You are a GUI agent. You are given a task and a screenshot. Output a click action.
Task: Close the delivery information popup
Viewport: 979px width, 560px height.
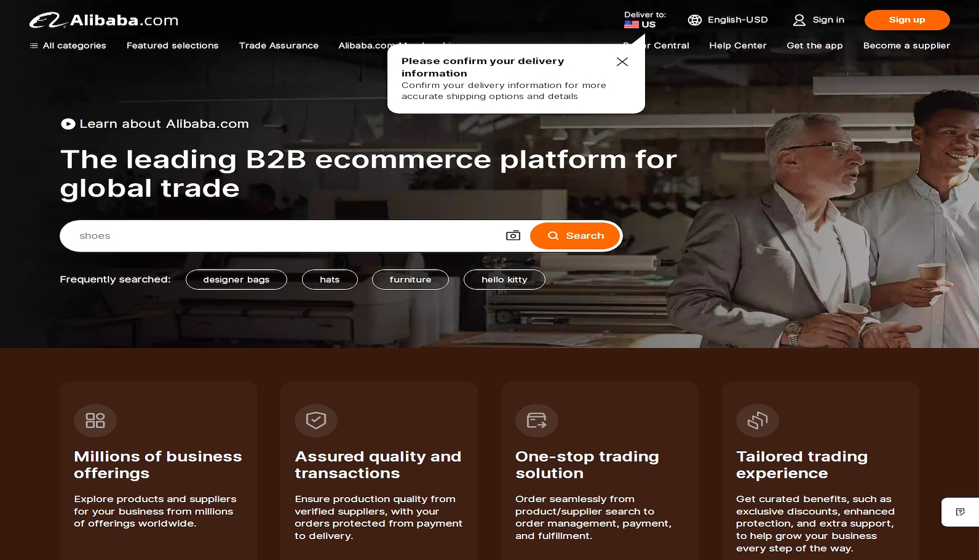(x=622, y=61)
